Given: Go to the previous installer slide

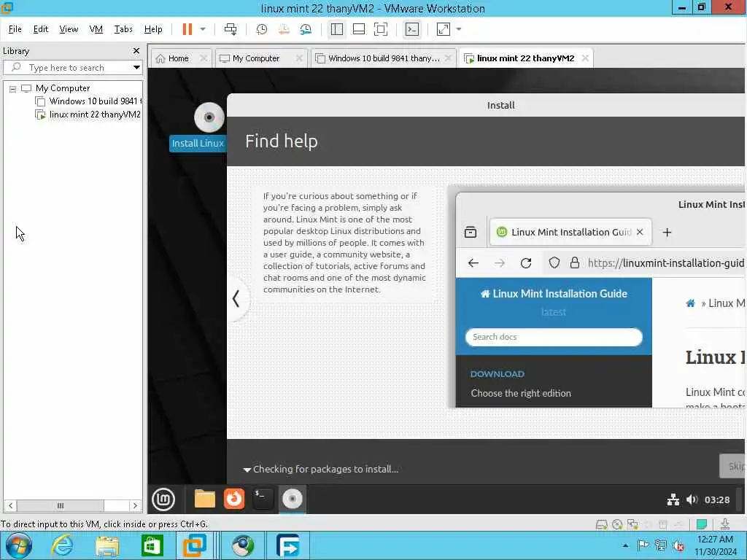Looking at the screenshot, I should click(x=236, y=299).
